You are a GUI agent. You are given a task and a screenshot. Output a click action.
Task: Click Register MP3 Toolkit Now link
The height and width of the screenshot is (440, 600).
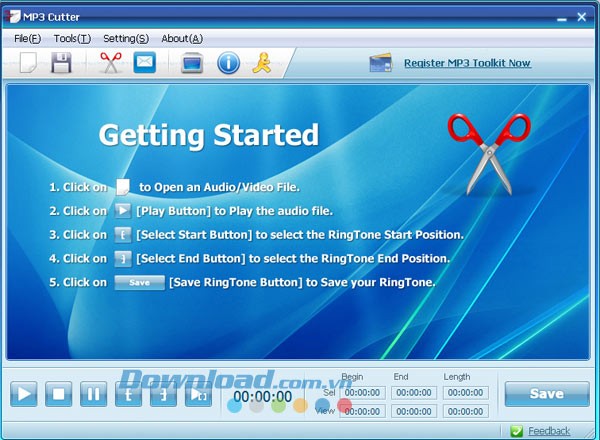[467, 63]
